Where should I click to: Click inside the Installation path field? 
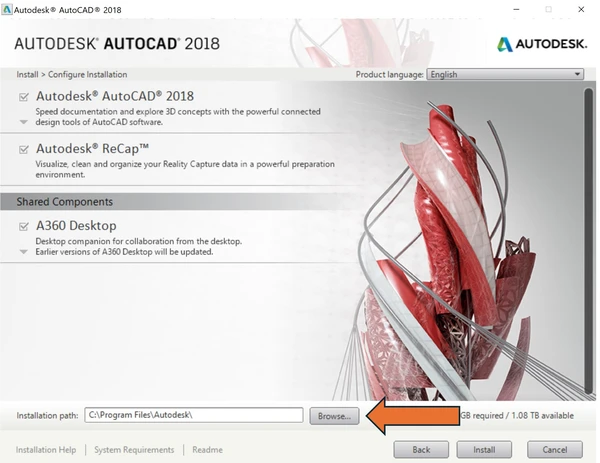click(x=192, y=415)
